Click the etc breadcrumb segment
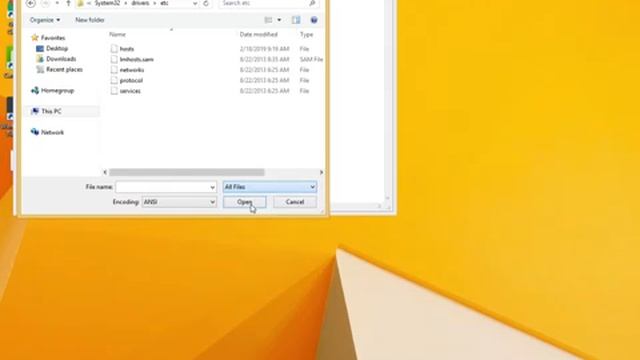This screenshot has height=360, width=640. (164, 3)
